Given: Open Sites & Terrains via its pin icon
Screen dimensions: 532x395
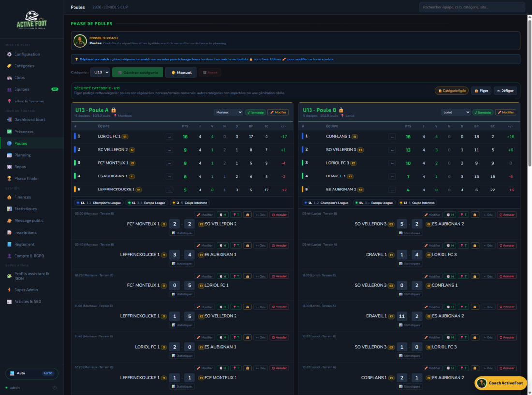Looking at the screenshot, I should [x=9, y=101].
